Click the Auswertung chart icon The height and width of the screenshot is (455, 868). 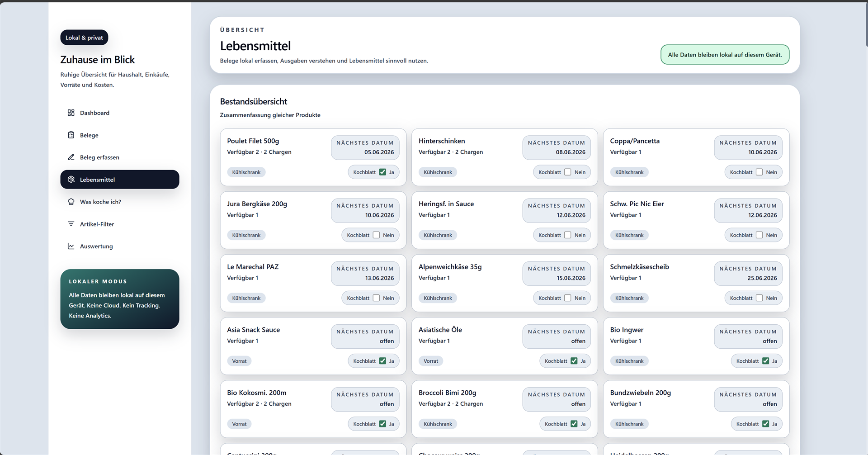[x=71, y=246]
